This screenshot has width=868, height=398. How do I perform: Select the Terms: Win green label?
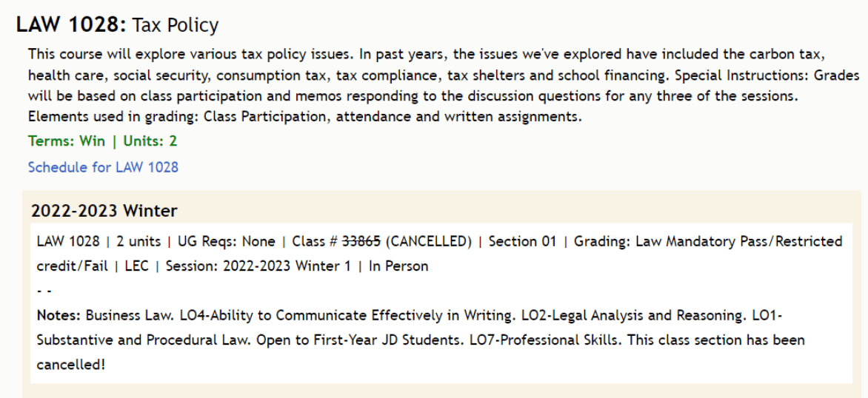[67, 141]
